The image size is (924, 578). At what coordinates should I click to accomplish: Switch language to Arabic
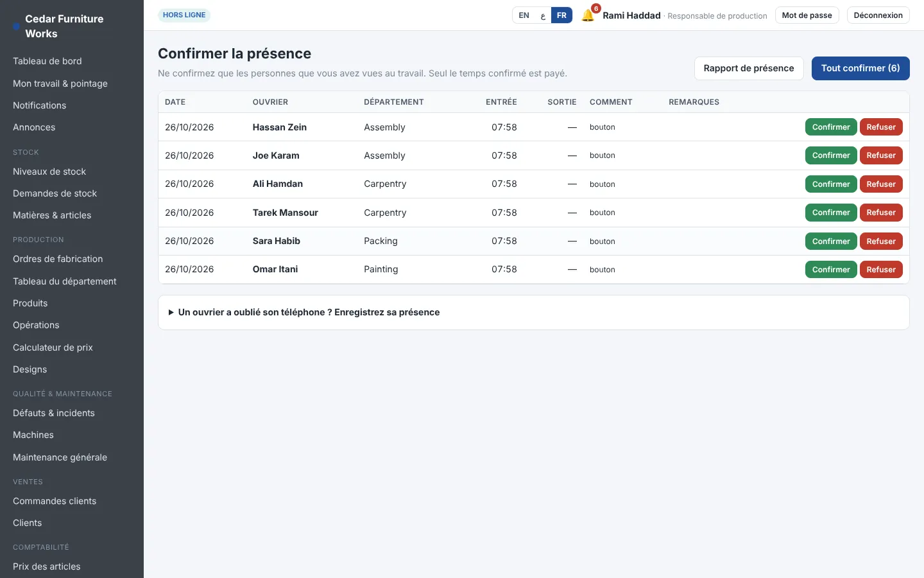[543, 15]
